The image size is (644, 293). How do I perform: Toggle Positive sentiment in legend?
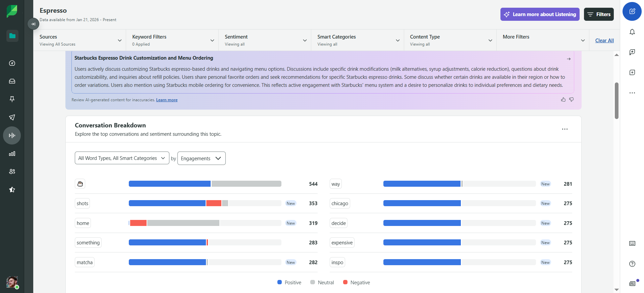[289, 283]
